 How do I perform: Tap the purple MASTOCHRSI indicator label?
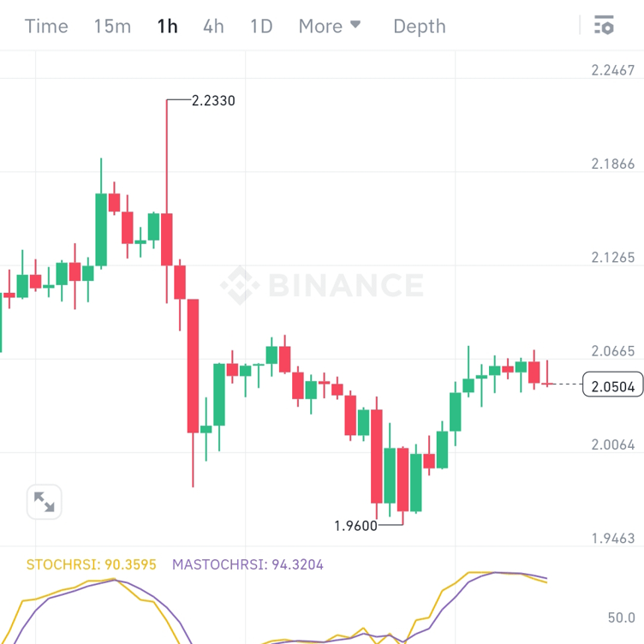tap(247, 564)
